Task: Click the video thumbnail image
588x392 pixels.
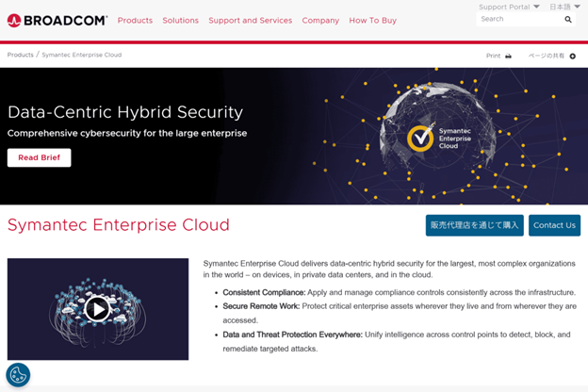Action: pos(98,309)
